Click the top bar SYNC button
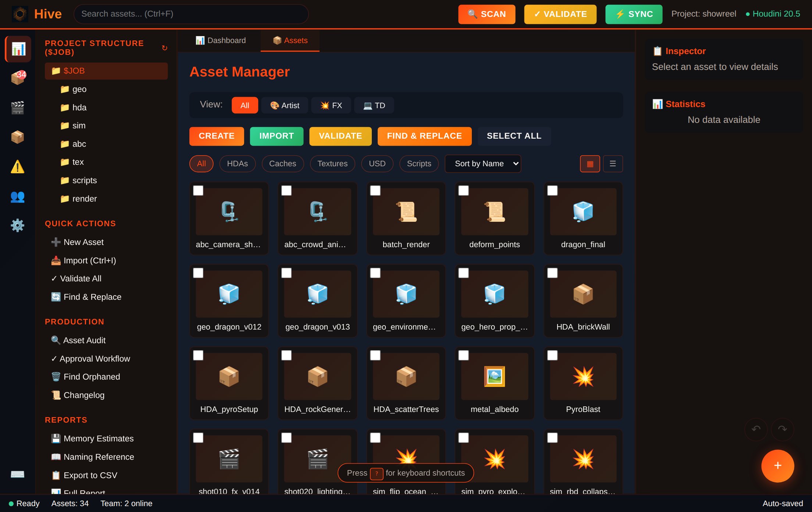This screenshot has height=512, width=812. (x=634, y=14)
